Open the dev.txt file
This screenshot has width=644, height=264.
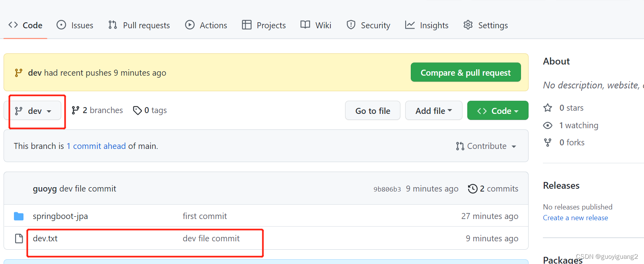point(45,239)
